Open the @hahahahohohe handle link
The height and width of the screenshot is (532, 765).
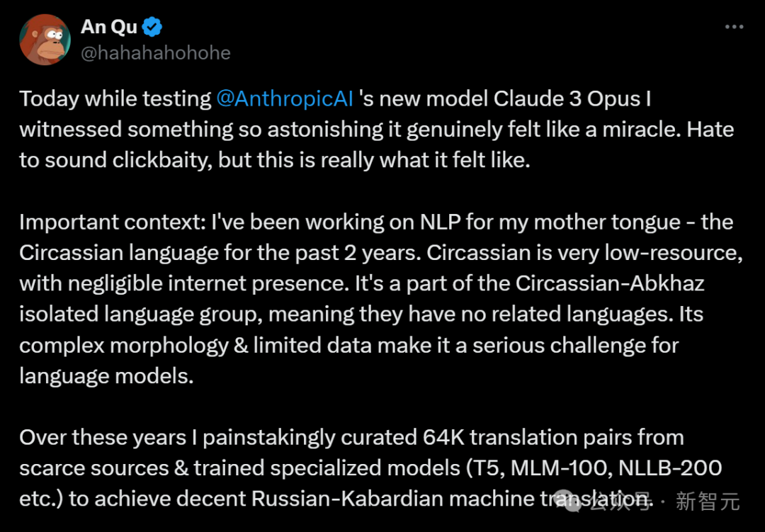[156, 52]
